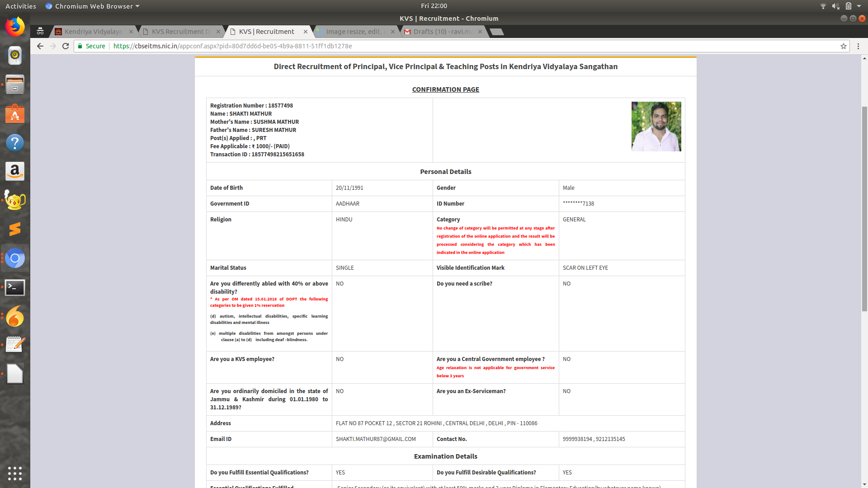Open the volume indicator
Image resolution: width=868 pixels, height=488 pixels.
pos(835,6)
